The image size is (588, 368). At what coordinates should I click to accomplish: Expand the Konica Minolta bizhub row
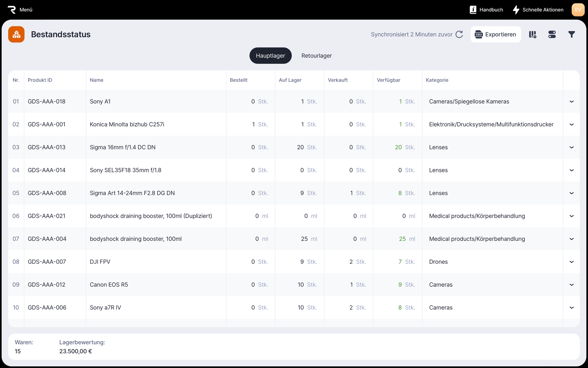tap(571, 124)
